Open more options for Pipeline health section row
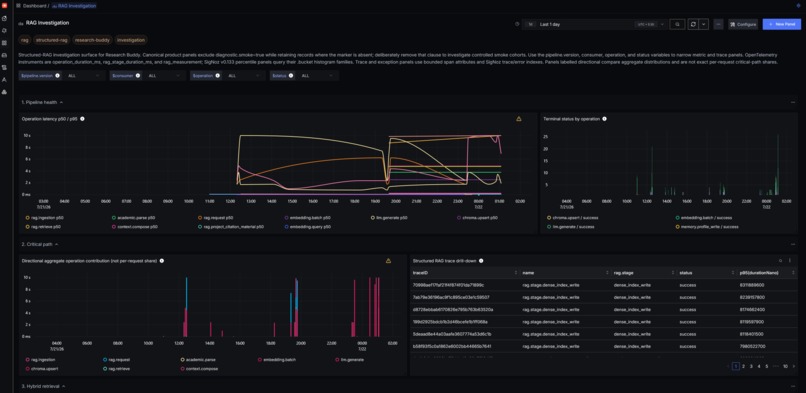The image size is (806, 393). click(793, 102)
